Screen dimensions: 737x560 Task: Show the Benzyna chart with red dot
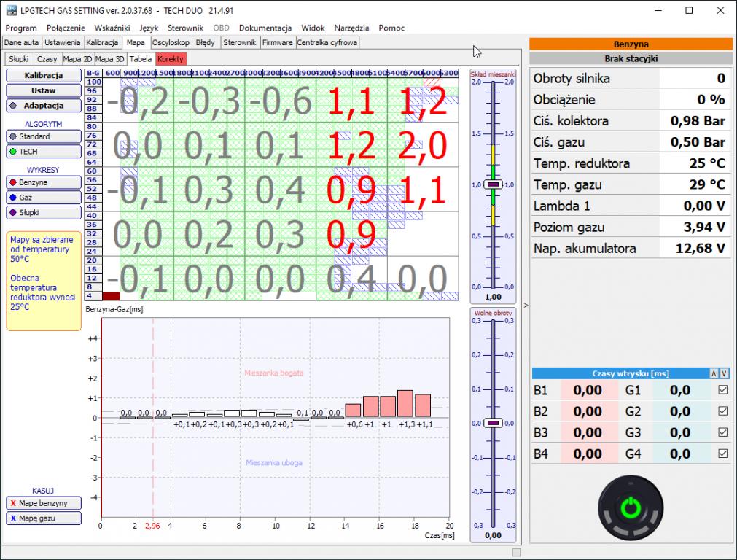click(x=44, y=182)
